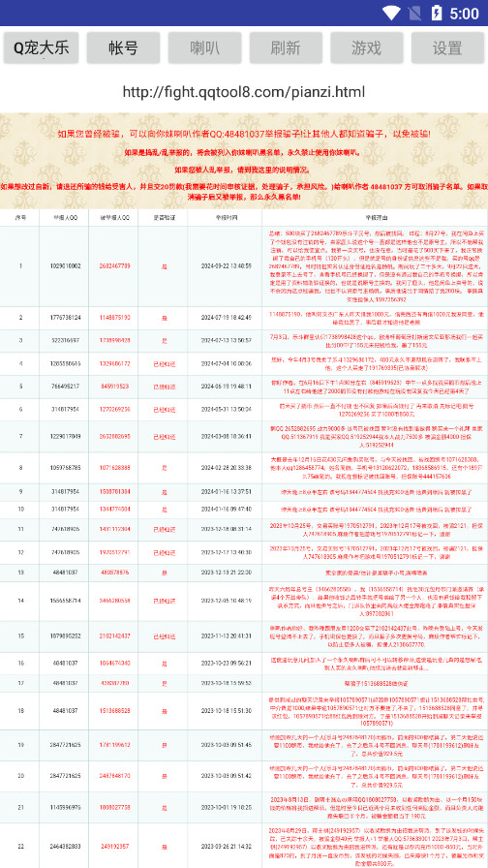The image size is (488, 868).
Task: Open the 游戏 tab
Action: tap(366, 48)
